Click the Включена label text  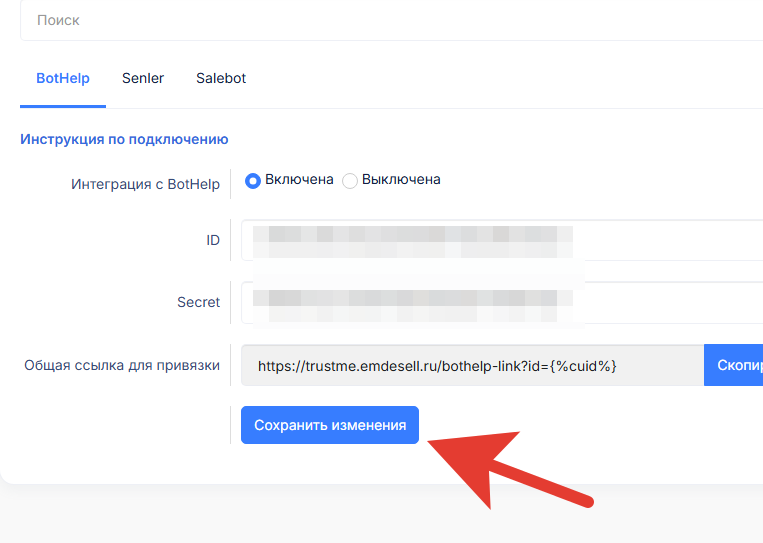tap(299, 180)
